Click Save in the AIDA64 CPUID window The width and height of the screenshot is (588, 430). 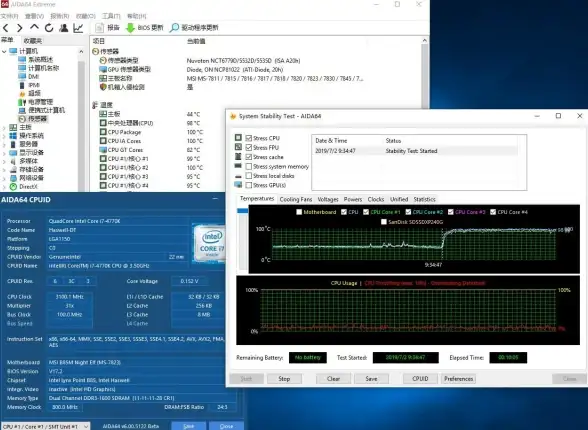coord(189,426)
